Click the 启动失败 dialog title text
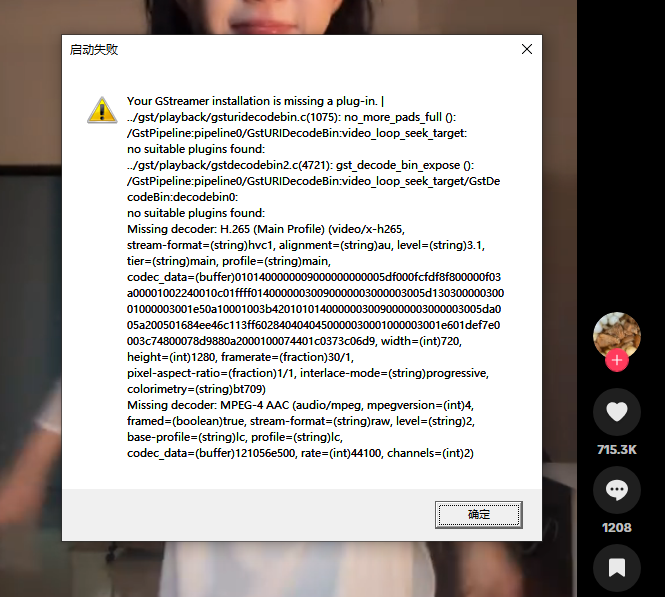The width and height of the screenshot is (665, 597). (x=94, y=50)
